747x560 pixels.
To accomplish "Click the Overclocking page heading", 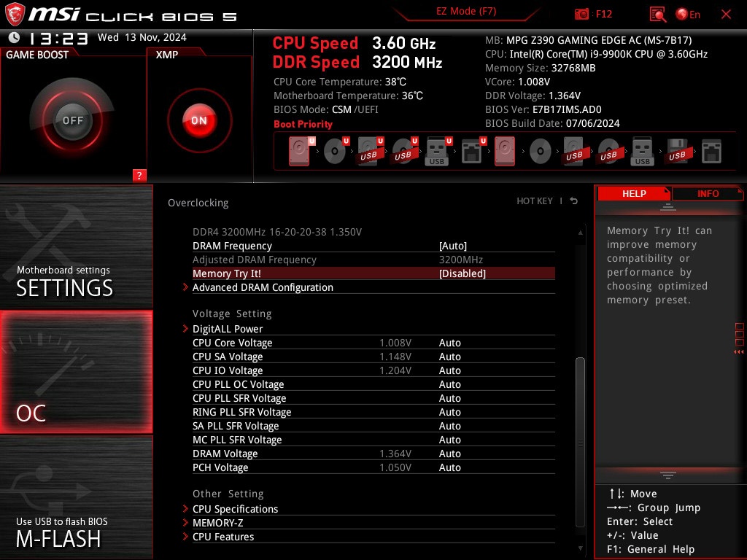I will [198, 203].
